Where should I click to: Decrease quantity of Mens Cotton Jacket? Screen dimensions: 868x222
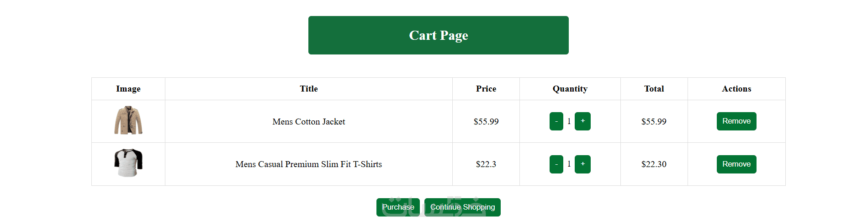(x=556, y=121)
